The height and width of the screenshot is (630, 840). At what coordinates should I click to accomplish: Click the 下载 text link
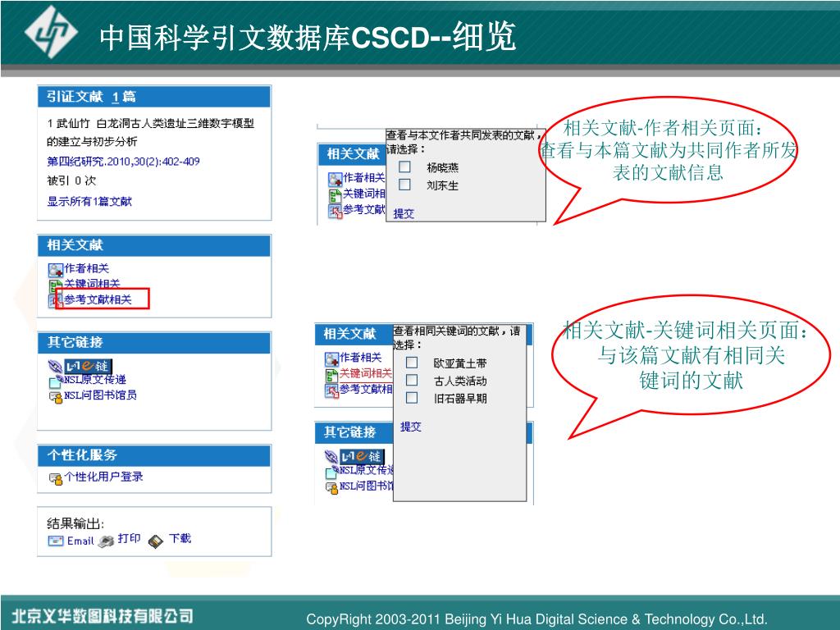pyautogui.click(x=180, y=538)
